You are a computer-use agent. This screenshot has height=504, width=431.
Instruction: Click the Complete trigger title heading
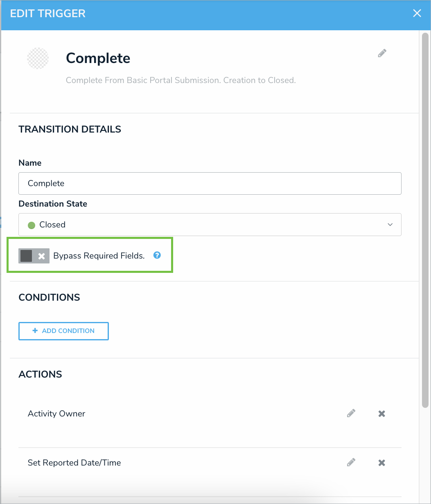[98, 58]
